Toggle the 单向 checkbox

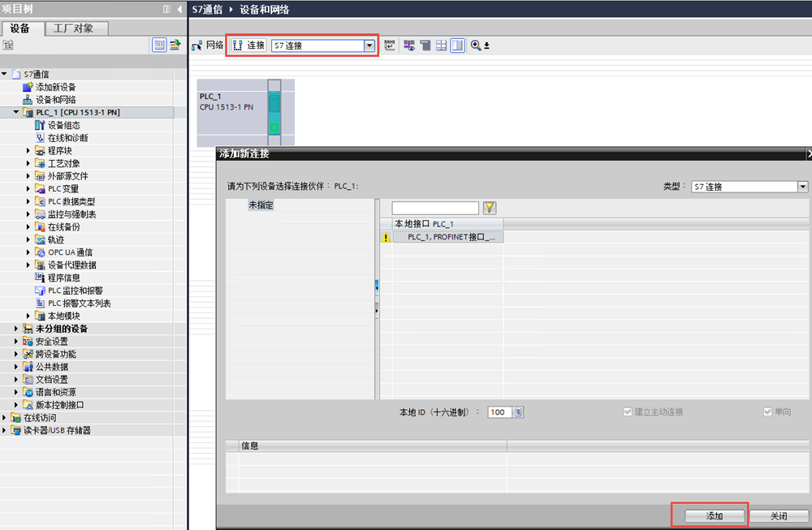pos(768,412)
